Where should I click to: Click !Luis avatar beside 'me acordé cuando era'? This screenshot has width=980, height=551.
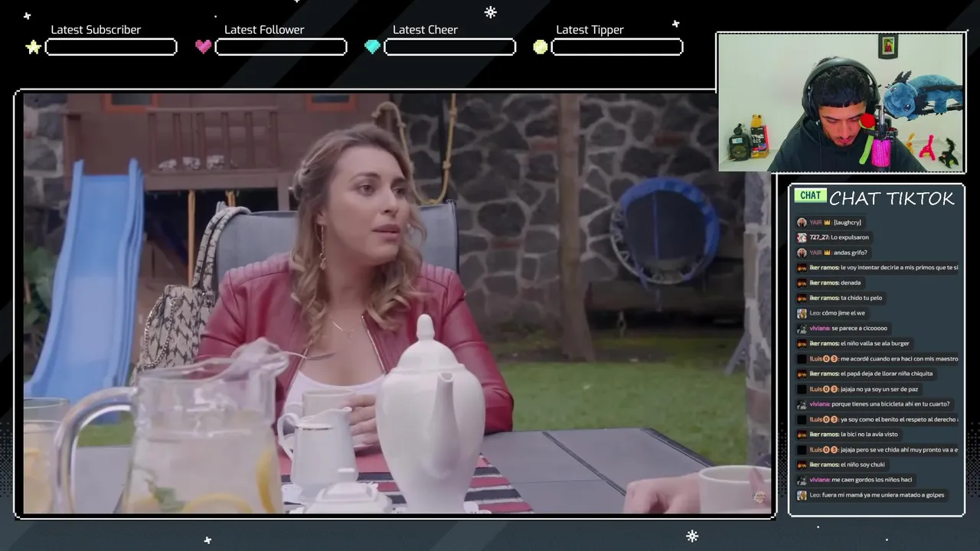802,358
